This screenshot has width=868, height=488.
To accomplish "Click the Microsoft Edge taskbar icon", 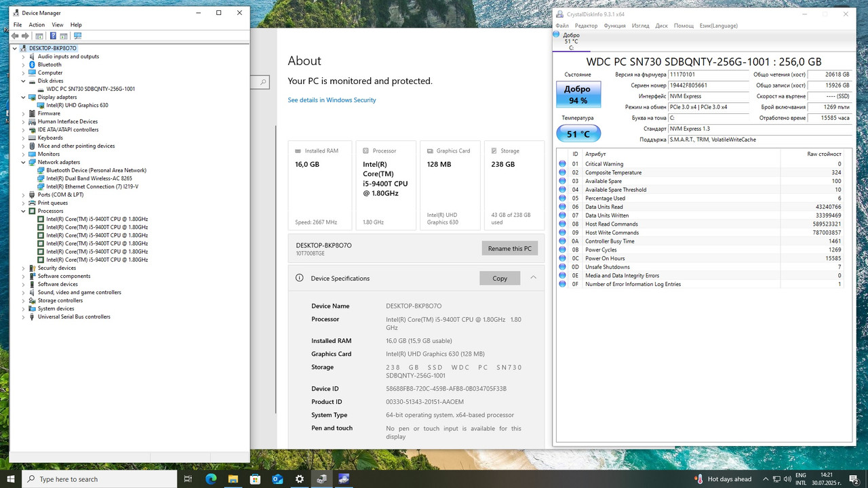I will tap(211, 479).
